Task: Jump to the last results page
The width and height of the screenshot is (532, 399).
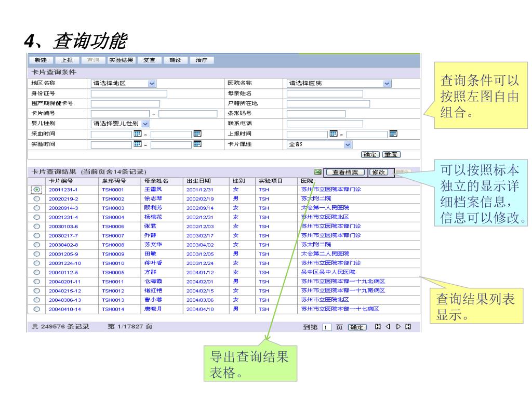Action: (x=408, y=327)
